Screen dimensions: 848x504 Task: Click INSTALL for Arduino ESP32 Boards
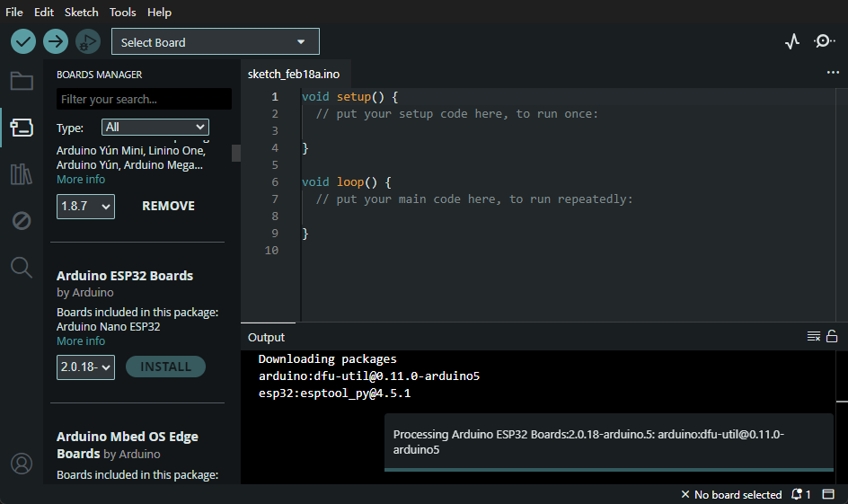point(165,367)
